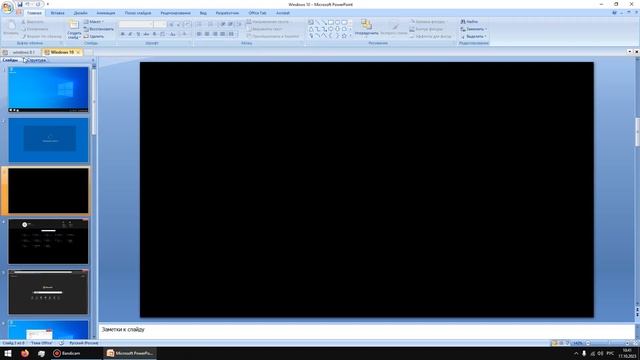Screen dimensions: 640x360
Task: Switch to Normal view in the status bar
Action: pyautogui.click(x=554, y=343)
